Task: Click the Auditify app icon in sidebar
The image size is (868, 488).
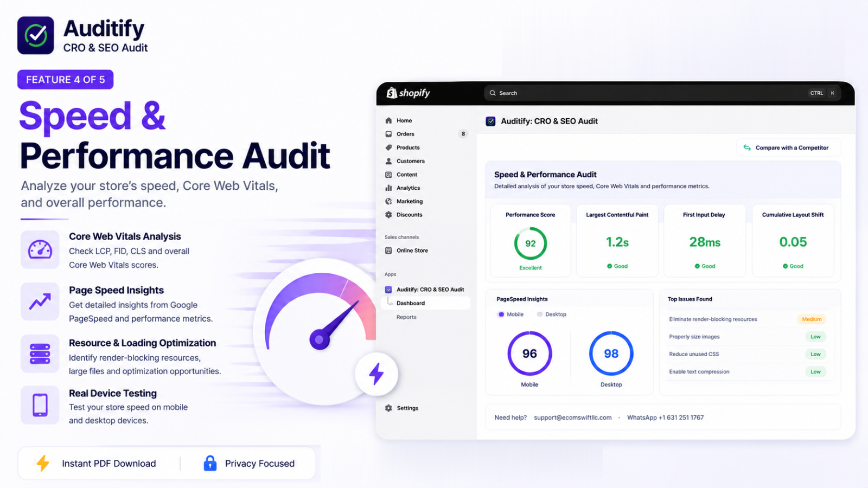Action: [x=388, y=290]
